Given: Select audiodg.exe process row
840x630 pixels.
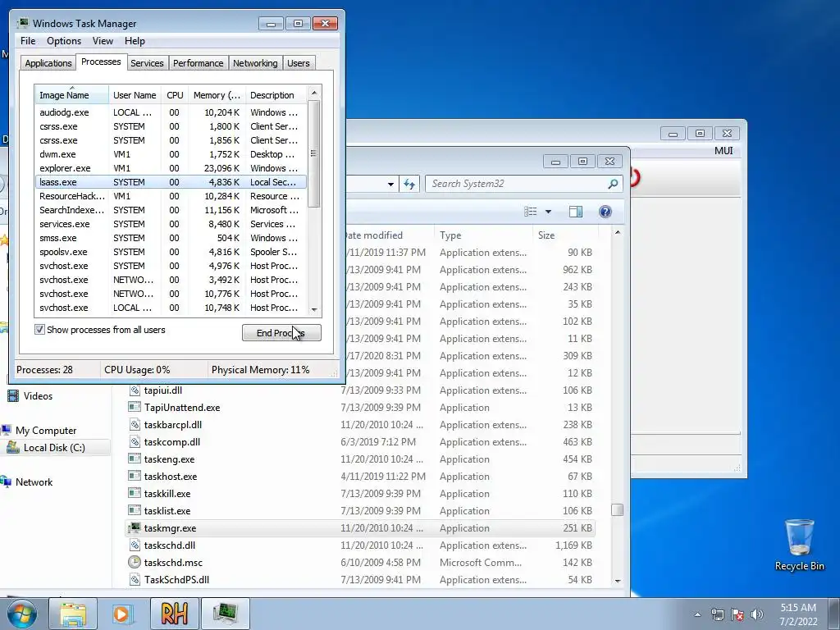Looking at the screenshot, I should point(171,112).
